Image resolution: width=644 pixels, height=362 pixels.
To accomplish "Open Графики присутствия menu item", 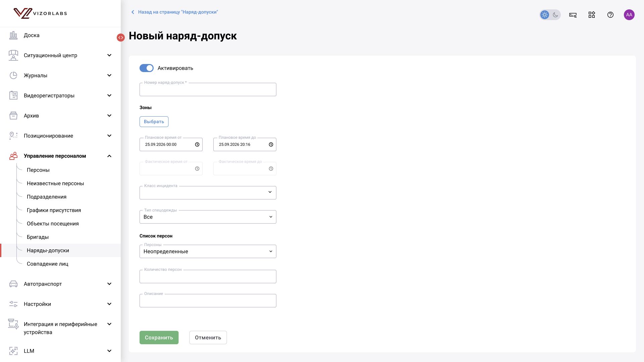I will click(54, 210).
